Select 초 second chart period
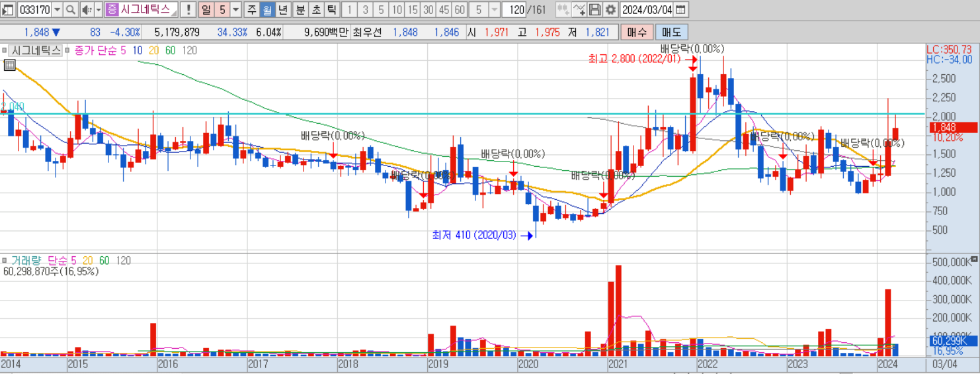The image size is (980, 374). tap(315, 9)
